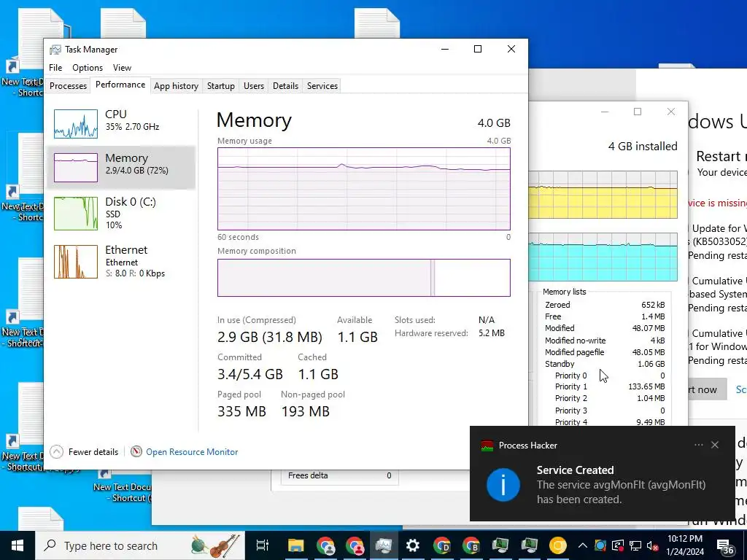Image resolution: width=747 pixels, height=560 pixels.
Task: Click the Standby row in Memory lists
Action: click(605, 364)
